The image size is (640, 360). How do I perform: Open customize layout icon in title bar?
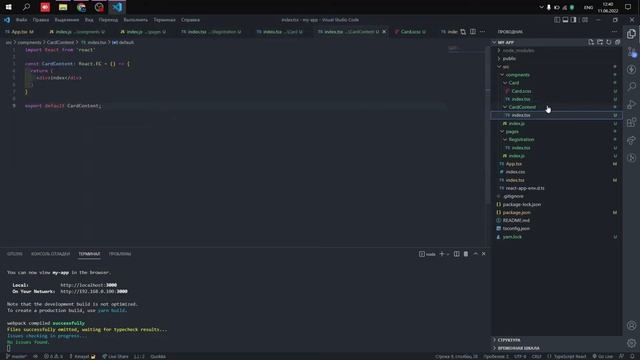[585, 20]
